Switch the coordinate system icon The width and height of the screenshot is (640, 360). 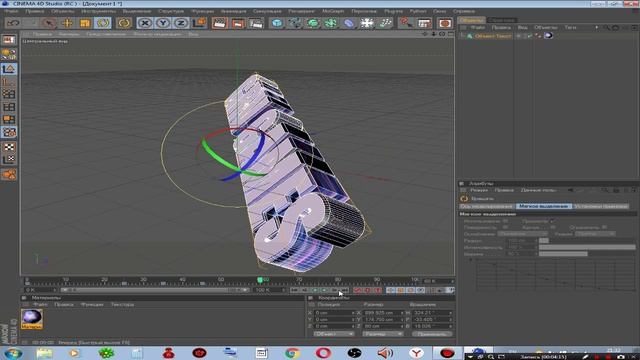click(x=199, y=23)
